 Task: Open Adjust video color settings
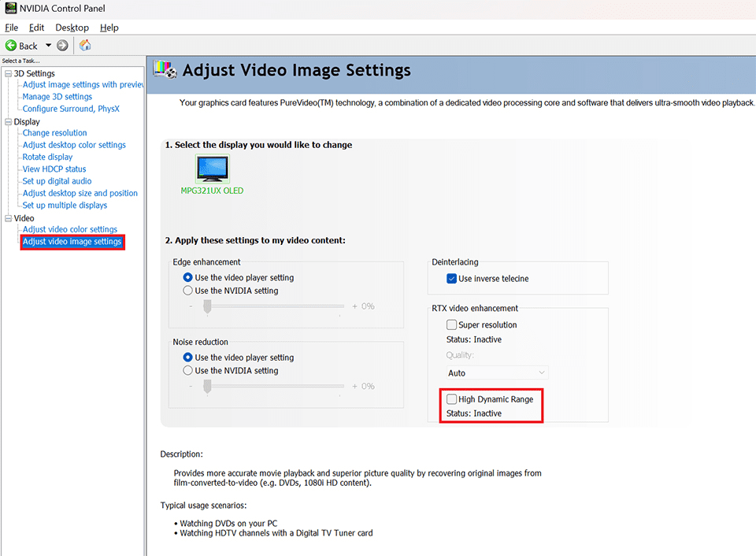pos(70,229)
